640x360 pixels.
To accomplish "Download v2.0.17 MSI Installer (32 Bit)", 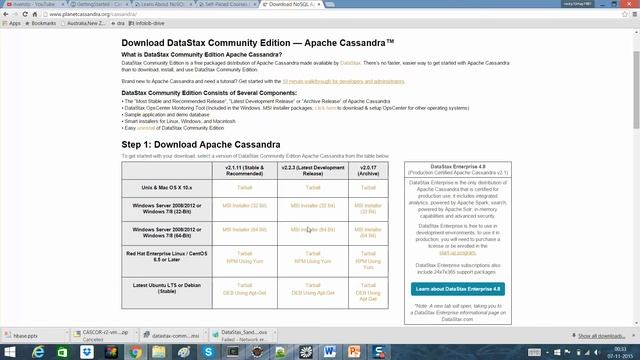I will [368, 209].
